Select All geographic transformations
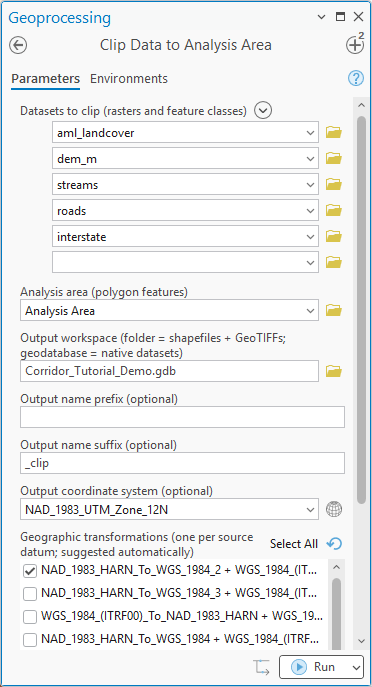Viewport: 372px width, 687px height. click(294, 544)
